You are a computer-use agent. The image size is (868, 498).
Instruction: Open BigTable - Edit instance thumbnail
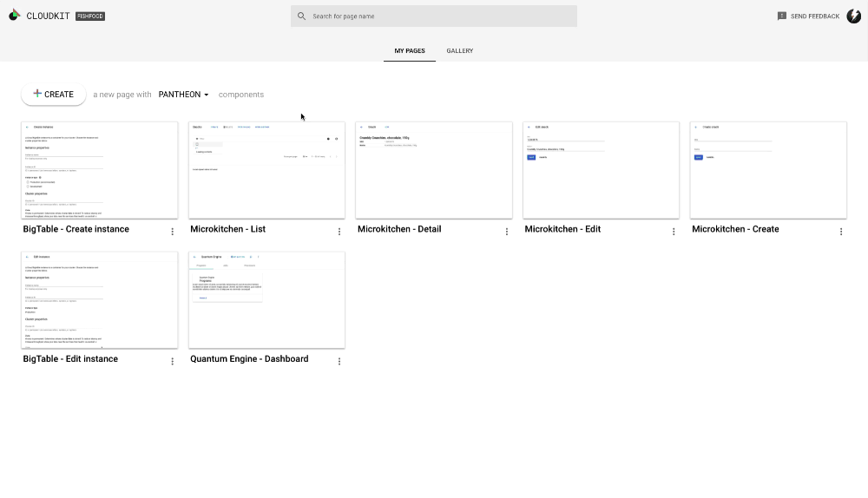point(100,300)
